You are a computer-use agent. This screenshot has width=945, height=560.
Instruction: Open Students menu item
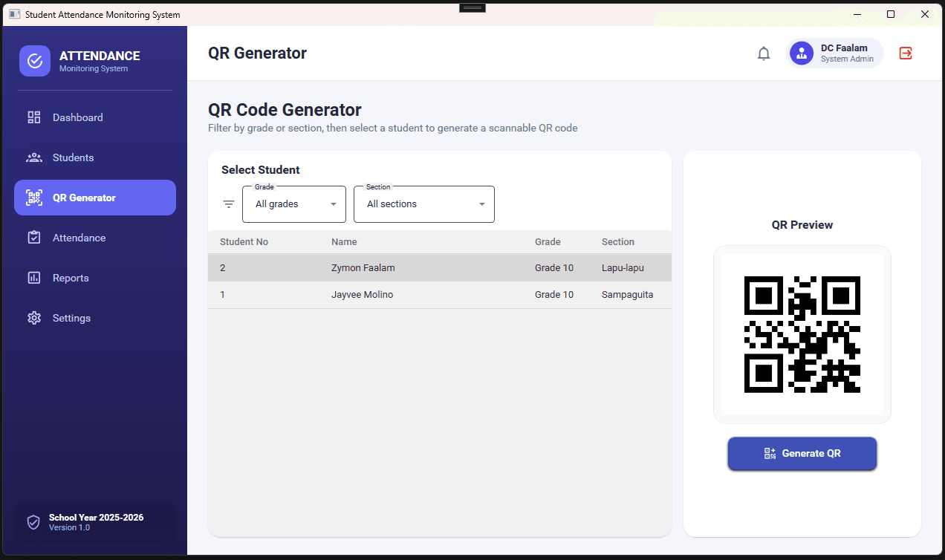(x=95, y=157)
